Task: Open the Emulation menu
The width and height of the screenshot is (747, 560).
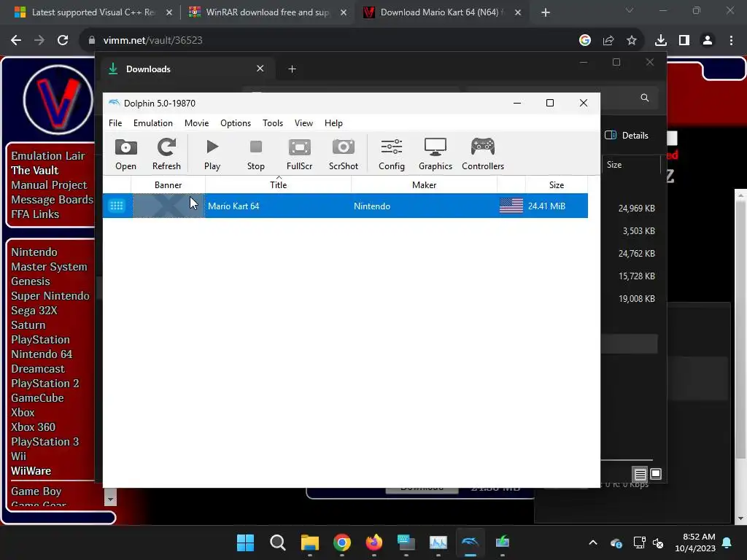Action: (153, 122)
